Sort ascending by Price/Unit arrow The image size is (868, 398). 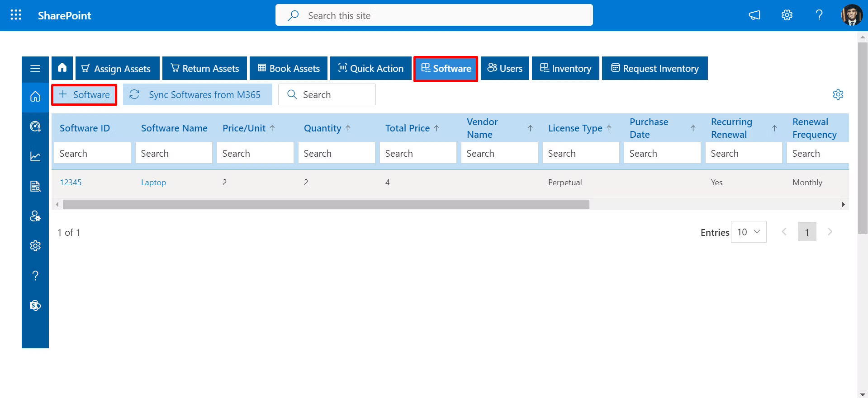tap(272, 128)
